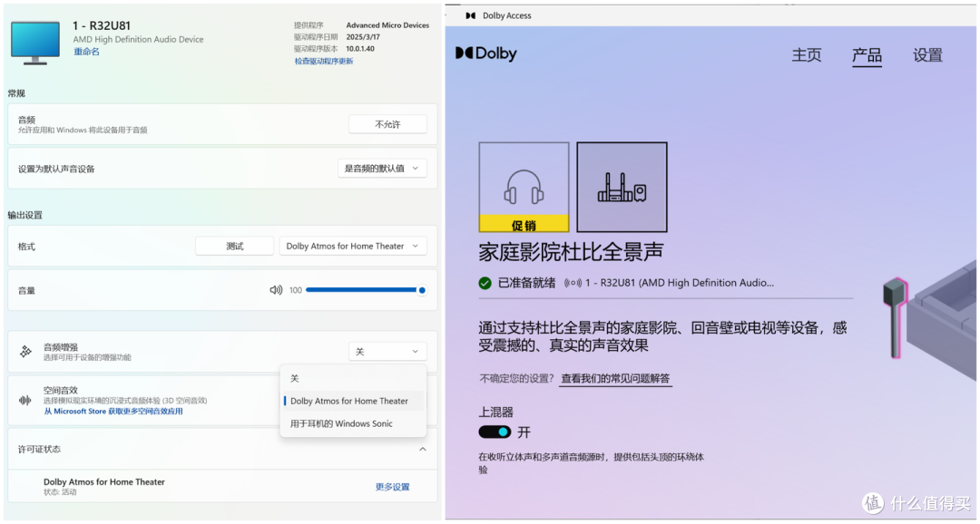This screenshot has height=524, width=980.
Task: Click the audio output device signal icon
Action: click(x=573, y=283)
